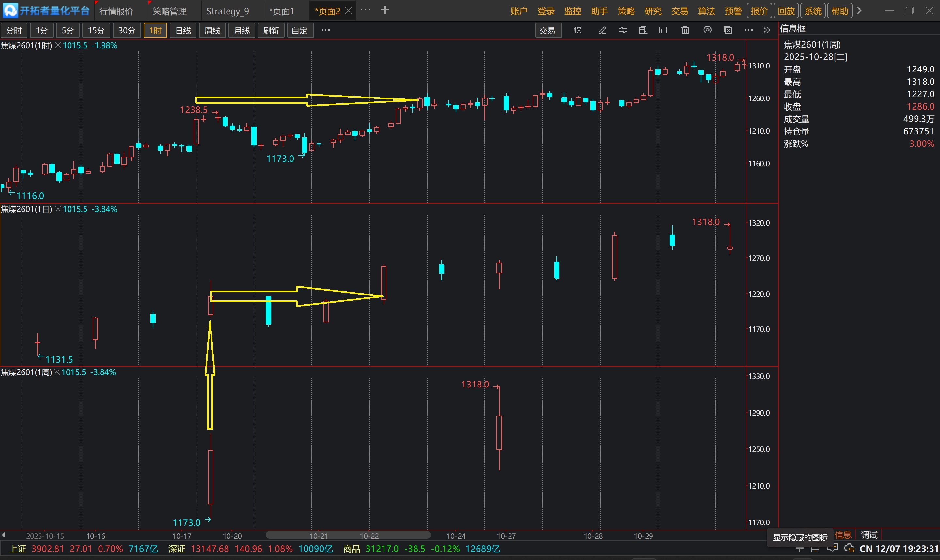Click the 权 price adjustment icon

(578, 30)
